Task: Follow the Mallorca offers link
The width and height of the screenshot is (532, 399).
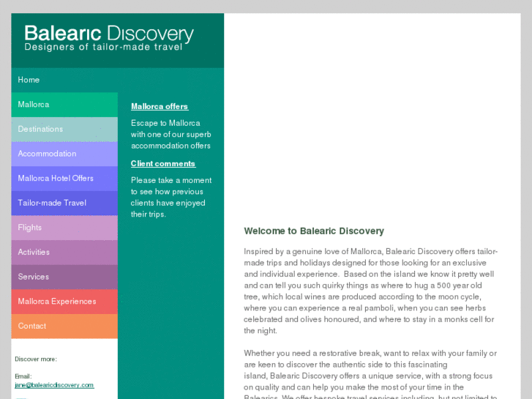Action: [160, 106]
